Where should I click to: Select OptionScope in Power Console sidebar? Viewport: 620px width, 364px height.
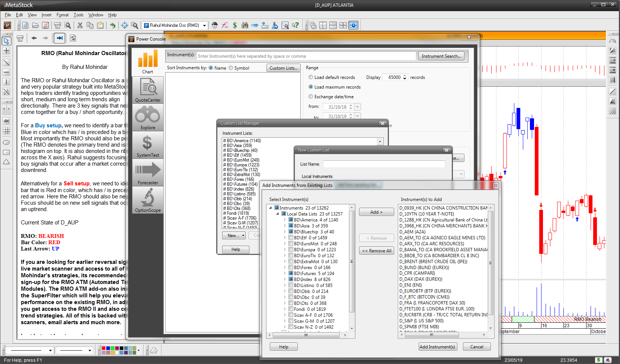click(x=148, y=200)
